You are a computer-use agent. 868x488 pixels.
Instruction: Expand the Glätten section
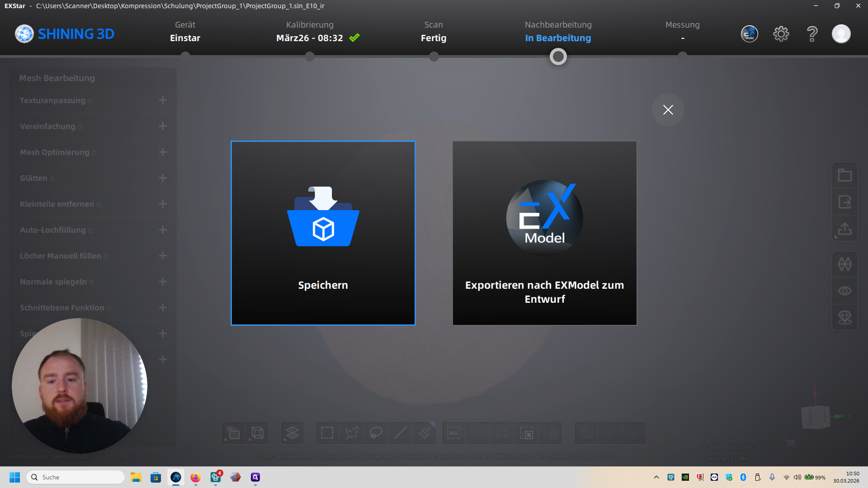click(163, 178)
